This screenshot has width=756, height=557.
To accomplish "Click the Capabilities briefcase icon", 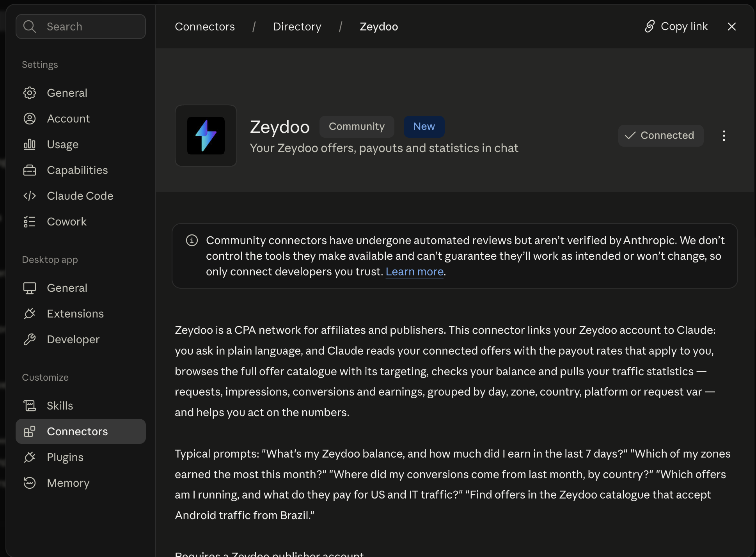I will pyautogui.click(x=30, y=170).
